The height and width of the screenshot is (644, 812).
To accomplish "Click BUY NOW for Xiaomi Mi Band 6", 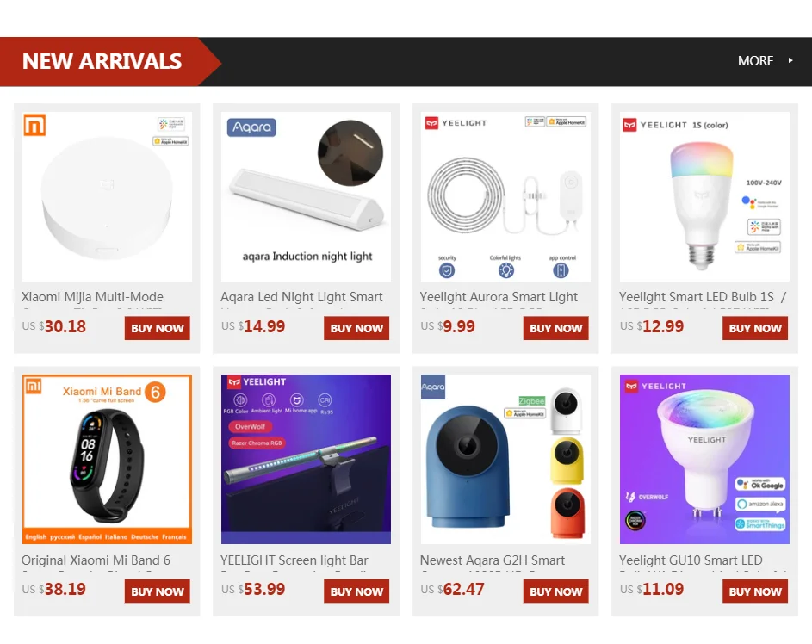I will click(x=158, y=591).
